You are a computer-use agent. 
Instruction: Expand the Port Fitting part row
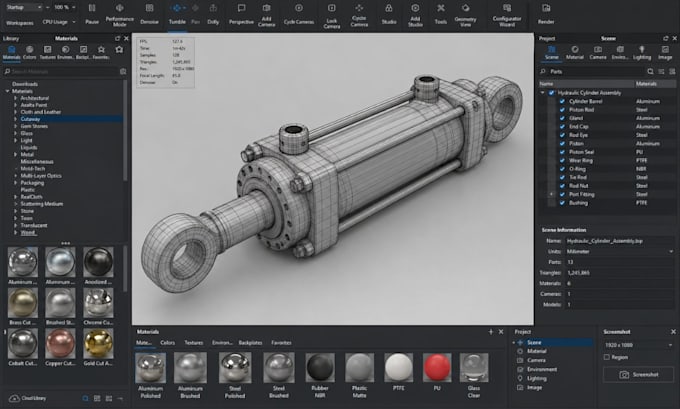point(552,194)
